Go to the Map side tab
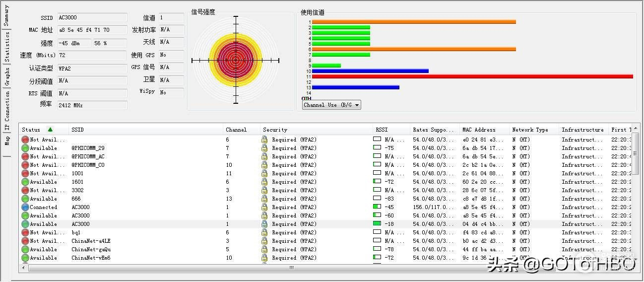The height and width of the screenshot is (282, 644). pos(6,141)
